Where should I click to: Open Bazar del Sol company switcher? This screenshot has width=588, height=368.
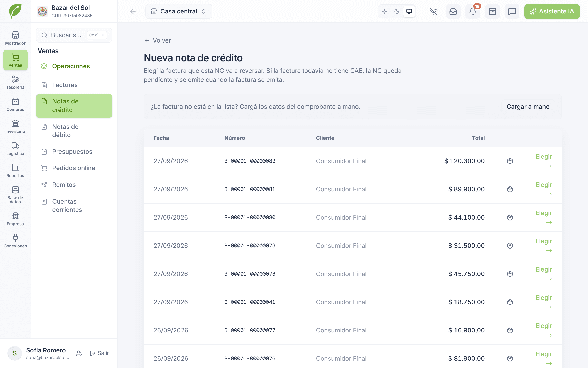pos(74,11)
